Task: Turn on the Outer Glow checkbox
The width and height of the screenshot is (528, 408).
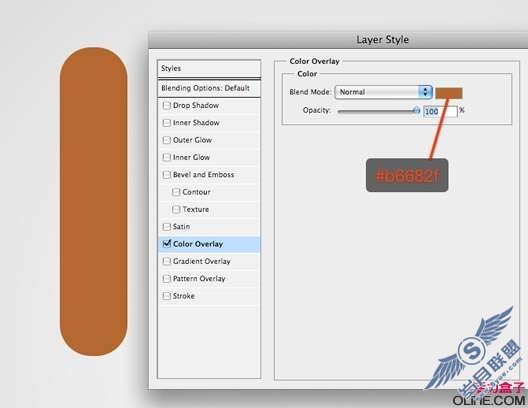Action: 167,140
